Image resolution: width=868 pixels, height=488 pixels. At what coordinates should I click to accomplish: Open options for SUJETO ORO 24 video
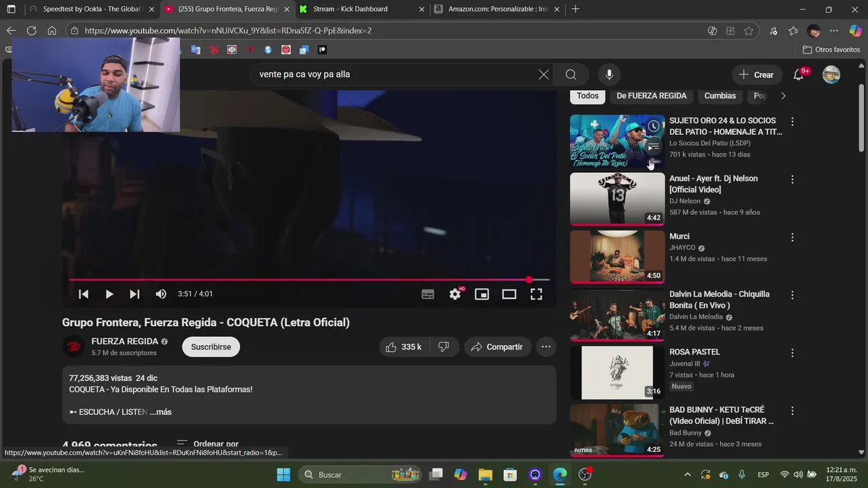click(792, 122)
